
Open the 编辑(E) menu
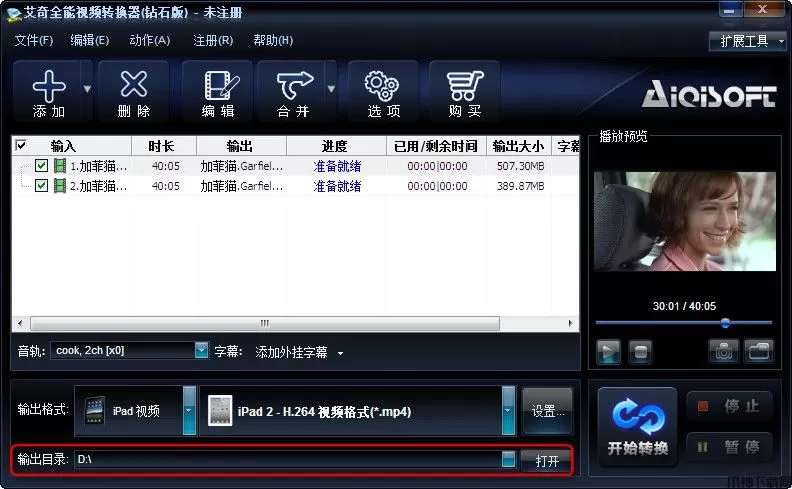tap(89, 40)
